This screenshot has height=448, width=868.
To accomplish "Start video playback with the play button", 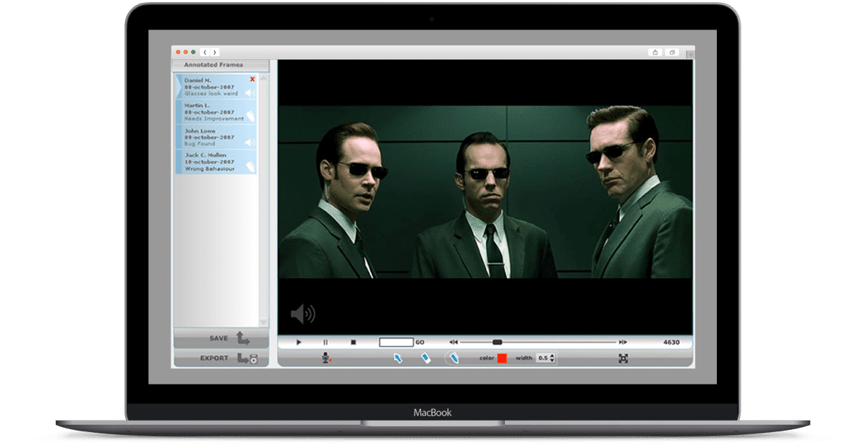I will pyautogui.click(x=299, y=343).
